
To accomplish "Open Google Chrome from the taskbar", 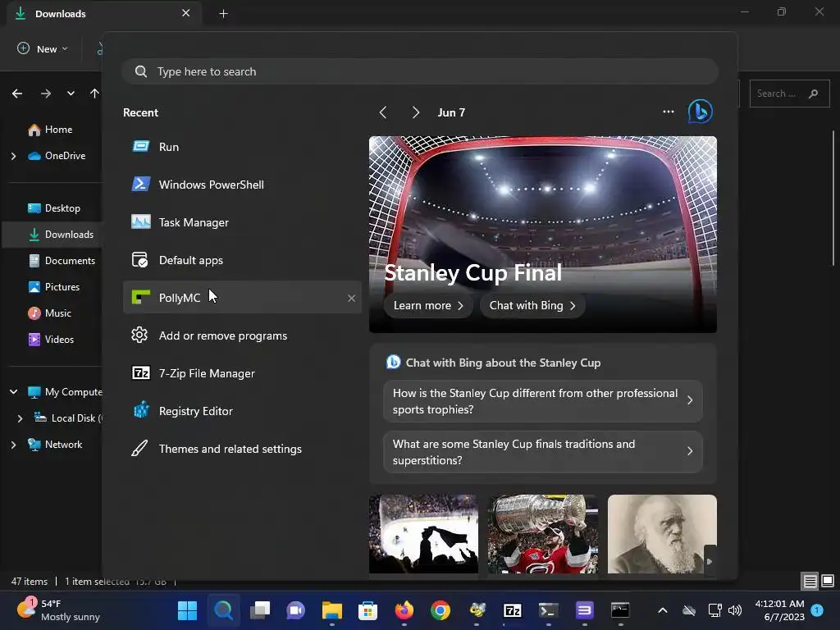I will [x=441, y=610].
